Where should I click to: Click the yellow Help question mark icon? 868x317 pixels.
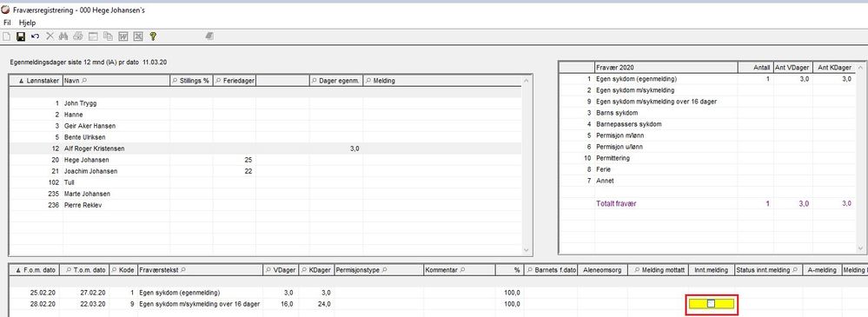[153, 36]
